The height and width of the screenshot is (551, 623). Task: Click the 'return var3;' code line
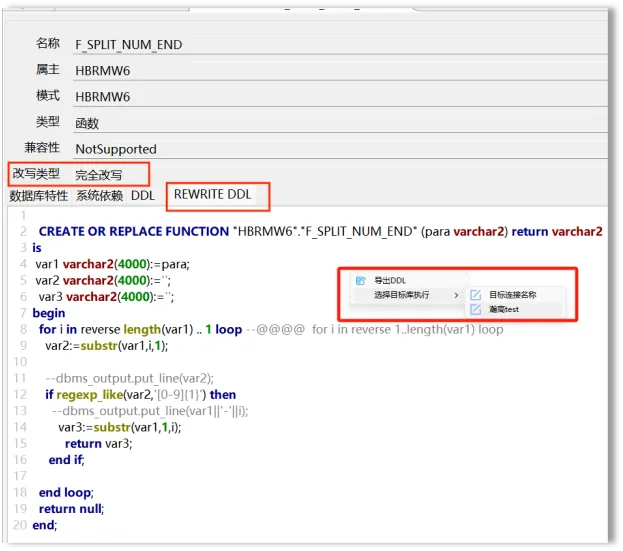98,443
